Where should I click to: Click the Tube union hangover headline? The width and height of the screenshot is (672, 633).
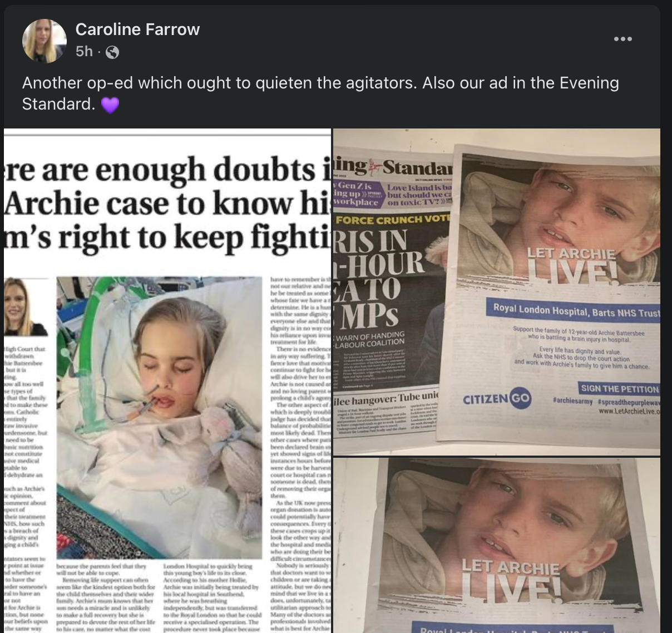386,398
